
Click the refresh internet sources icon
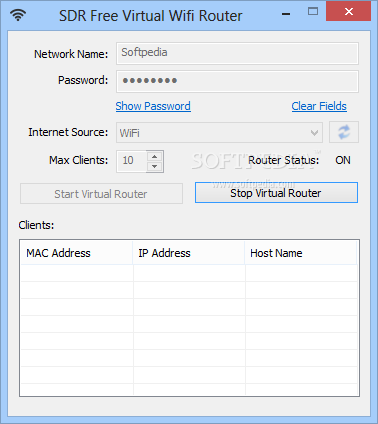point(344,132)
